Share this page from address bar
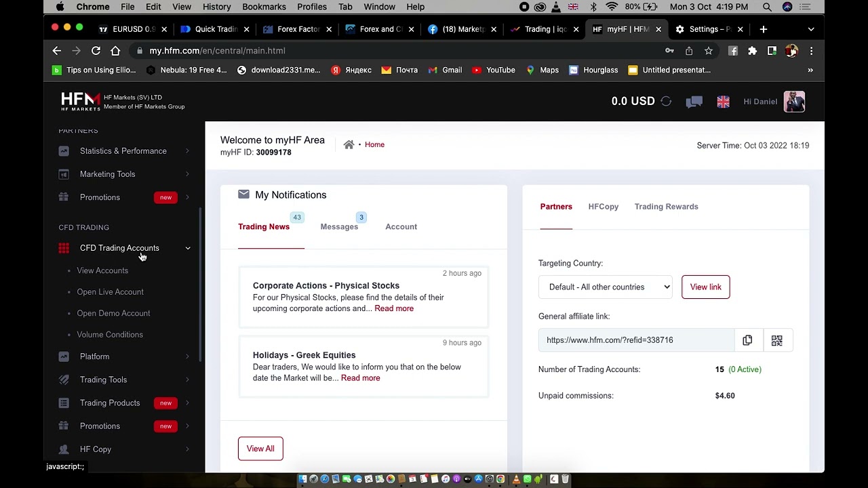Image resolution: width=868 pixels, height=488 pixels. pyautogui.click(x=689, y=51)
